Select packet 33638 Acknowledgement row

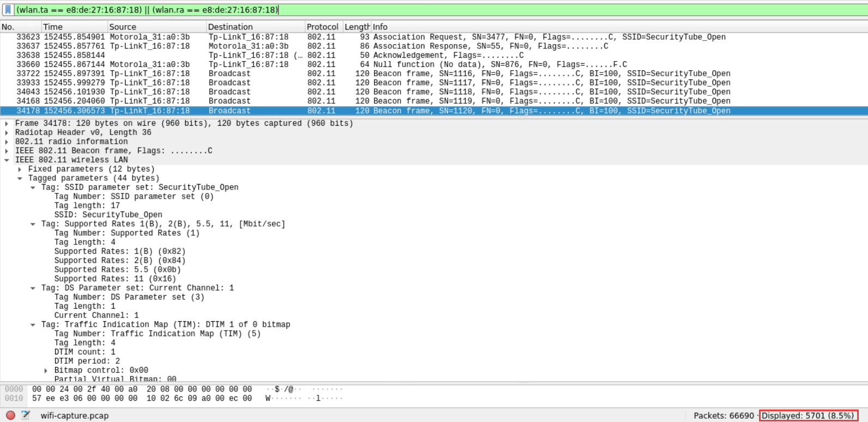(x=434, y=56)
